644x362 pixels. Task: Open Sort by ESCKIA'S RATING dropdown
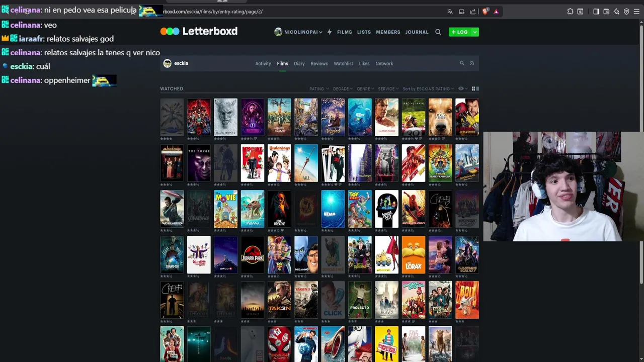tap(428, 88)
